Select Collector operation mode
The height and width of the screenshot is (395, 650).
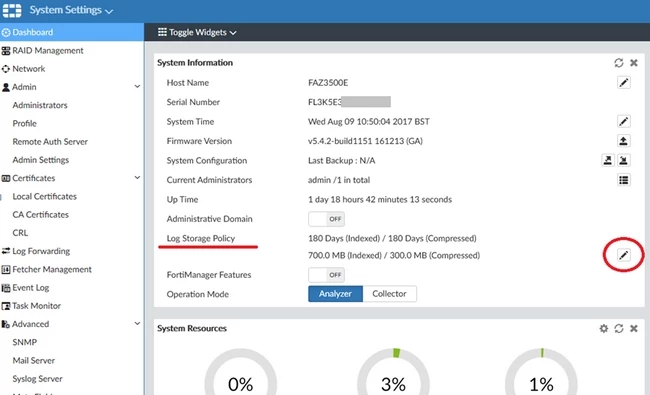[x=389, y=293]
